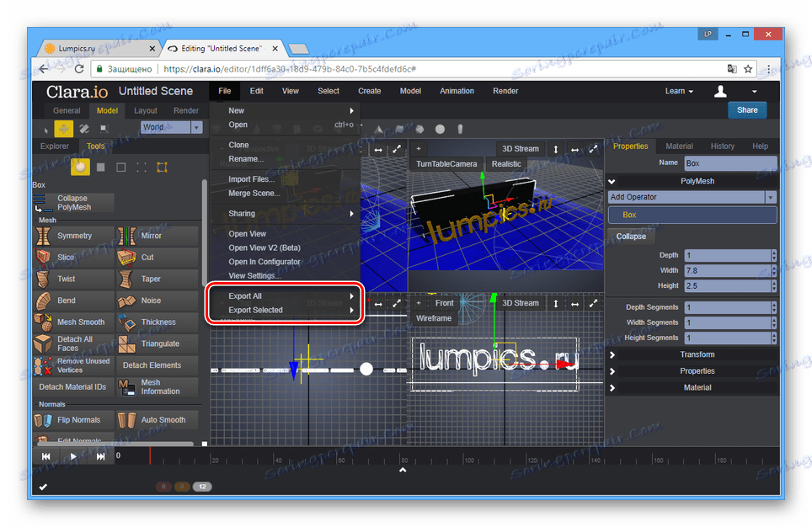The image size is (812, 527).
Task: Triangulate the mesh
Action: tap(158, 343)
